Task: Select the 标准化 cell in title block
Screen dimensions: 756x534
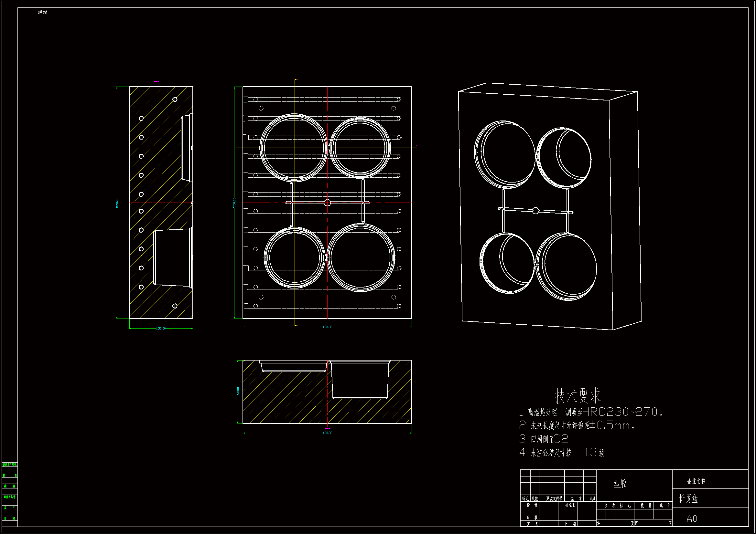Action: tap(570, 505)
